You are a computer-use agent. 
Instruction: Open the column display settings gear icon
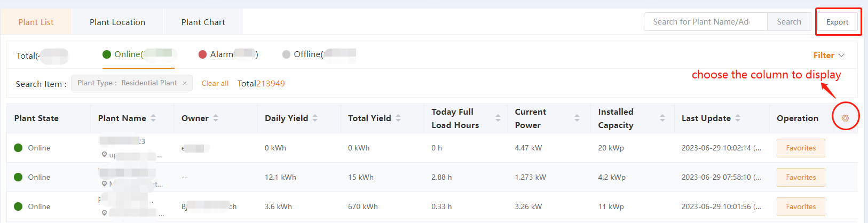pos(845,118)
